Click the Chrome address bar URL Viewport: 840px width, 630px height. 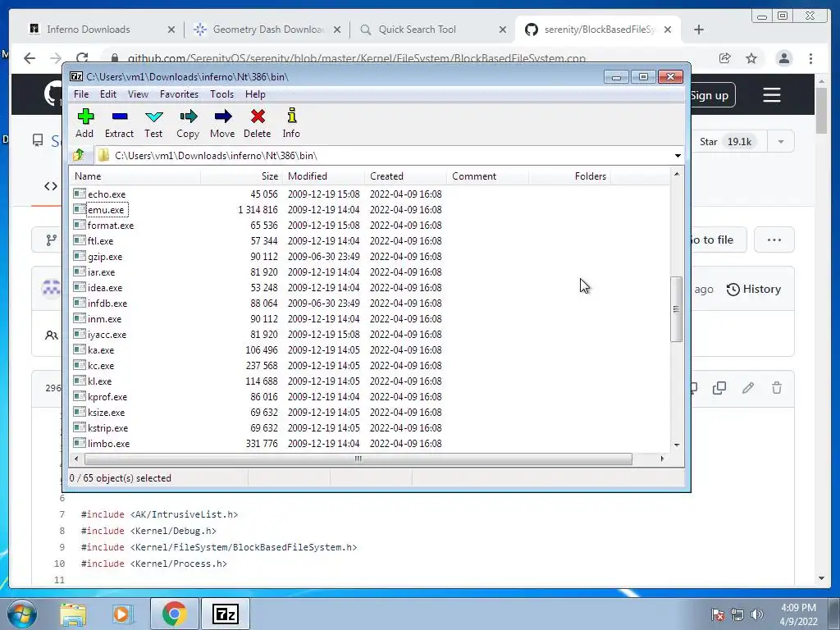coord(357,58)
